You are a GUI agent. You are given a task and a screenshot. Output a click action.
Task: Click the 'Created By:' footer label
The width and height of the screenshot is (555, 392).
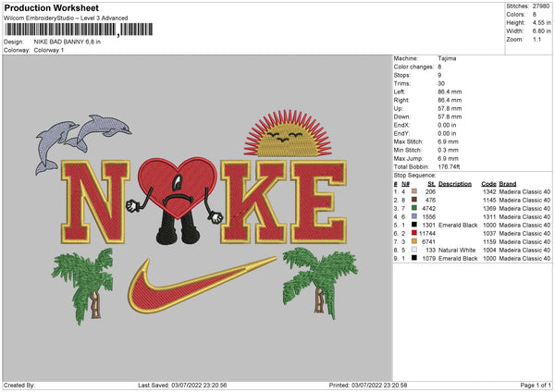(x=19, y=385)
